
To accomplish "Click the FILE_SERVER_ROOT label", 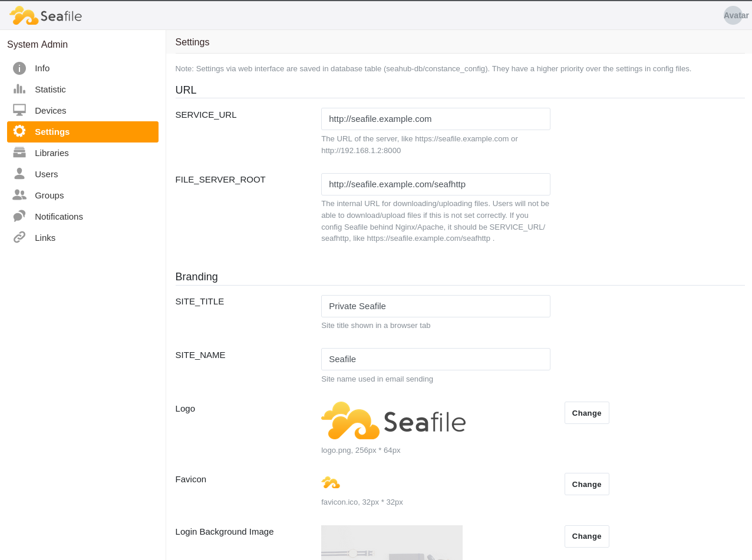I will (220, 180).
